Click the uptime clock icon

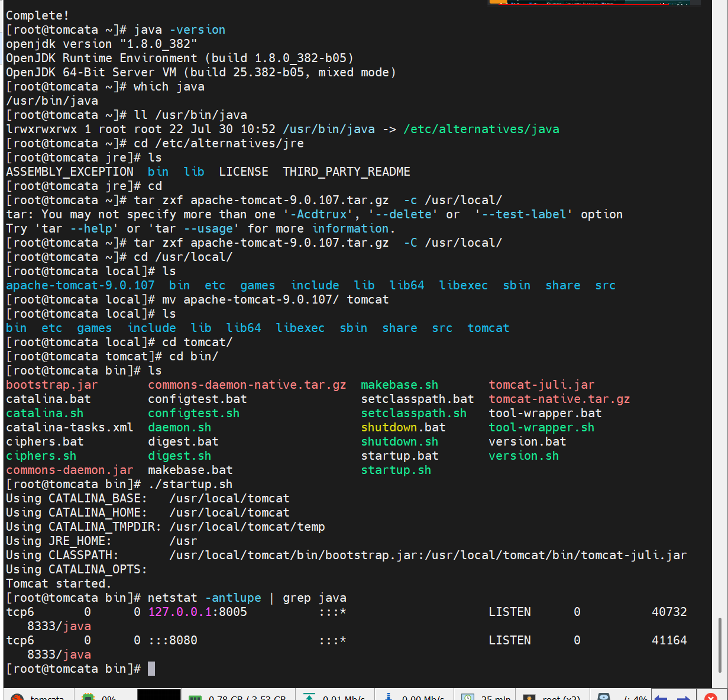pyautogui.click(x=468, y=698)
